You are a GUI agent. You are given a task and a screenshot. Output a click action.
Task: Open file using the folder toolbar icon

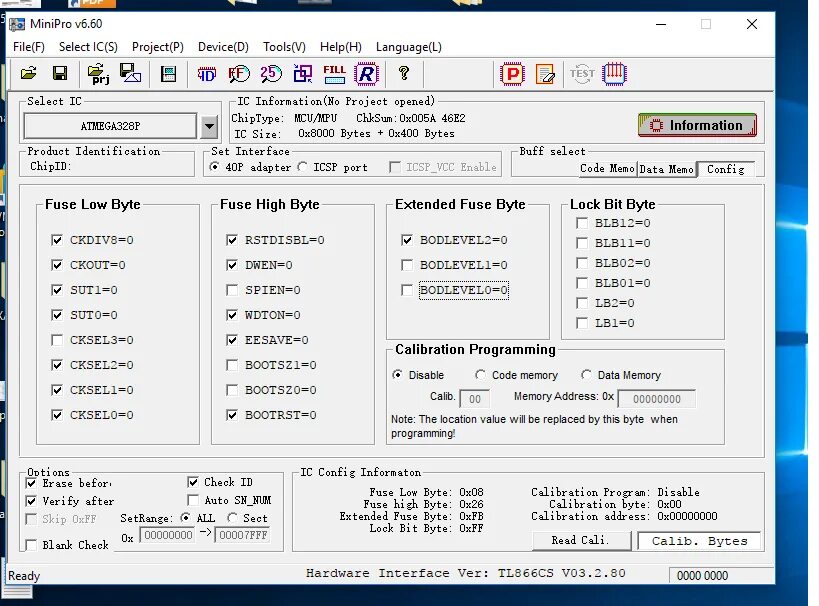(28, 74)
